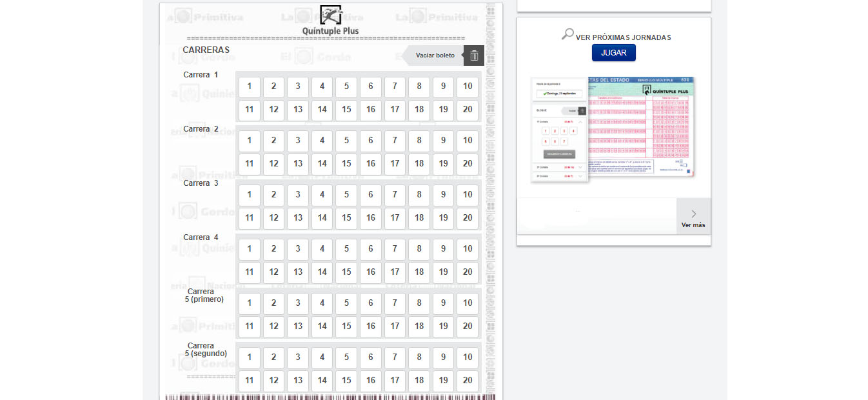The image size is (868, 400).
Task: Choose number 18 in Carrera 4
Action: tap(419, 273)
